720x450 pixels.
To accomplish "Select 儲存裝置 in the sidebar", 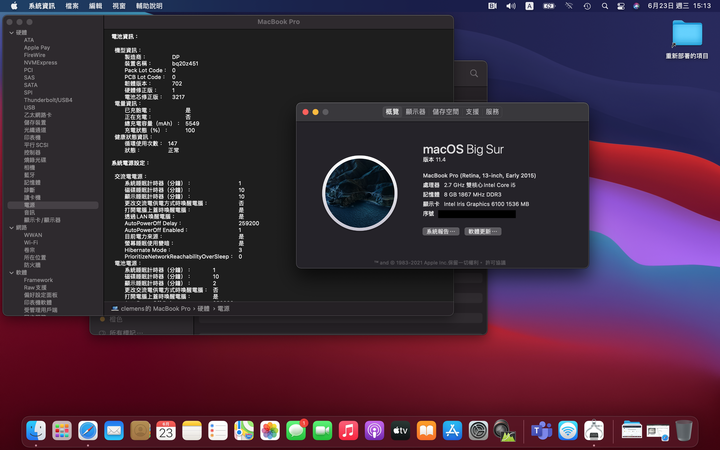I will 35,123.
